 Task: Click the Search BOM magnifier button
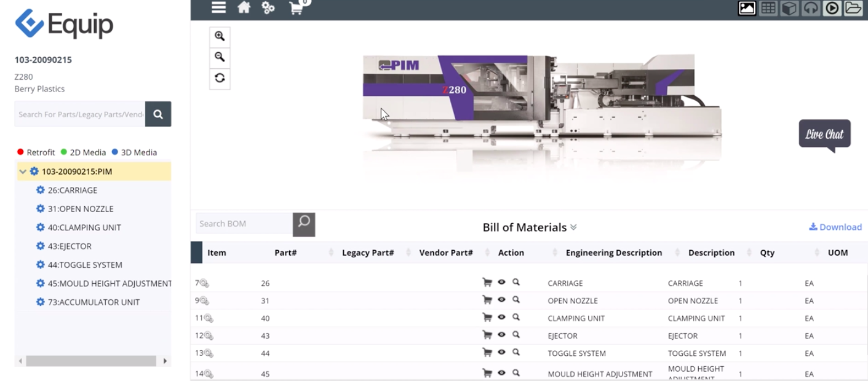pos(304,224)
